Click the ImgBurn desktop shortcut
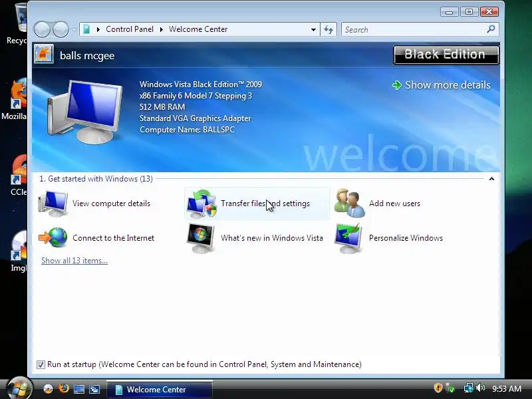The image size is (532, 399). [19, 251]
